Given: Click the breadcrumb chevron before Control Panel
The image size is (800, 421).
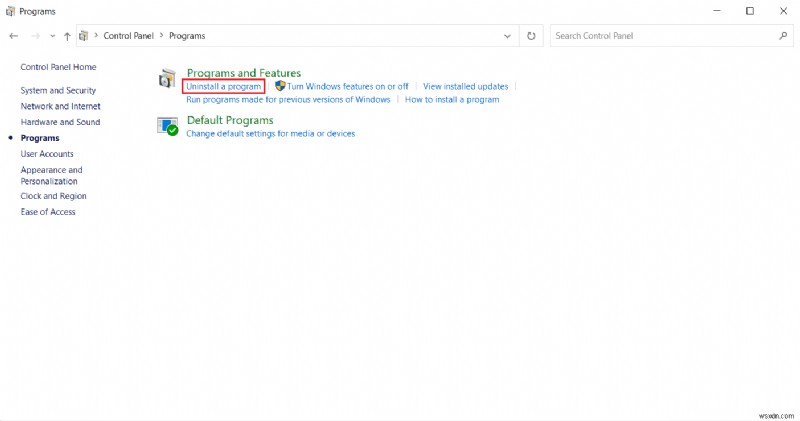Looking at the screenshot, I should 95,36.
